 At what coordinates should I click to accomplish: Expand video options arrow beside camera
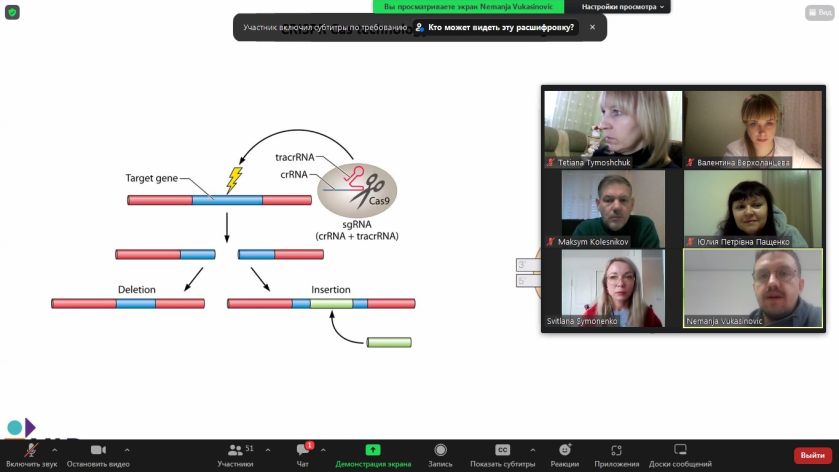point(127,450)
